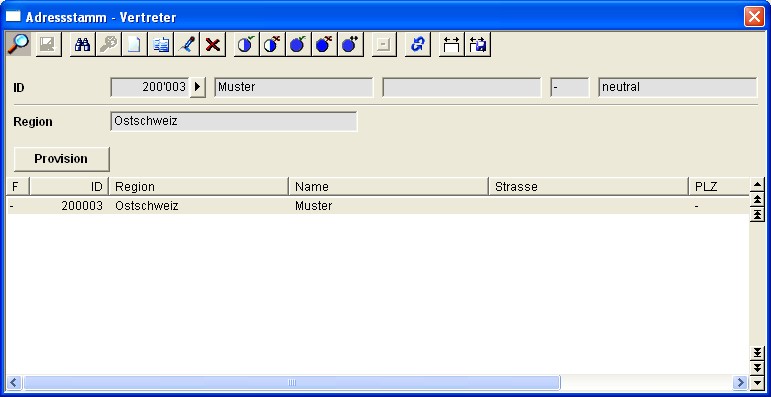Viewport: 771px width, 397px height.
Task: Click the vertical scroll up arrow
Action: (757, 185)
